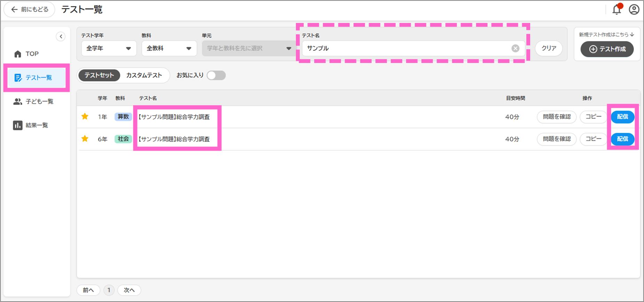Open the 単元 unit dropdown
This screenshot has height=302, width=644.
click(x=249, y=48)
